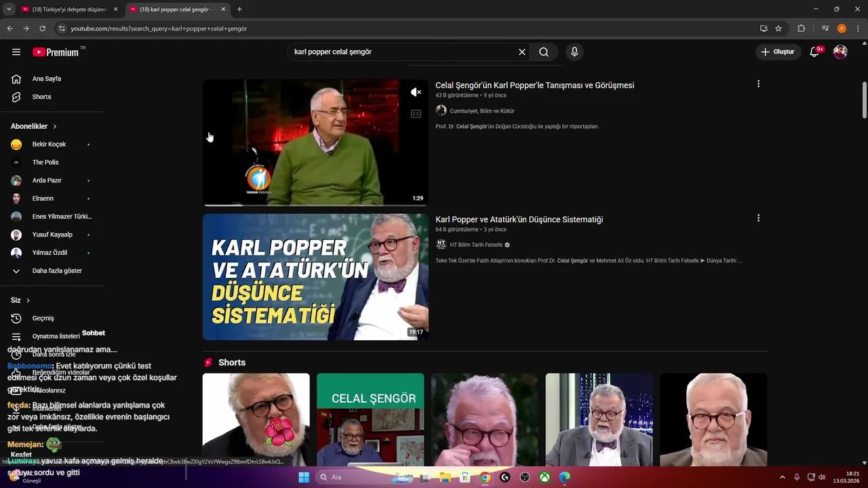
Task: Open Karl Popper ve Atatürk'ün Düşünce Sistematiği title
Action: coord(519,220)
